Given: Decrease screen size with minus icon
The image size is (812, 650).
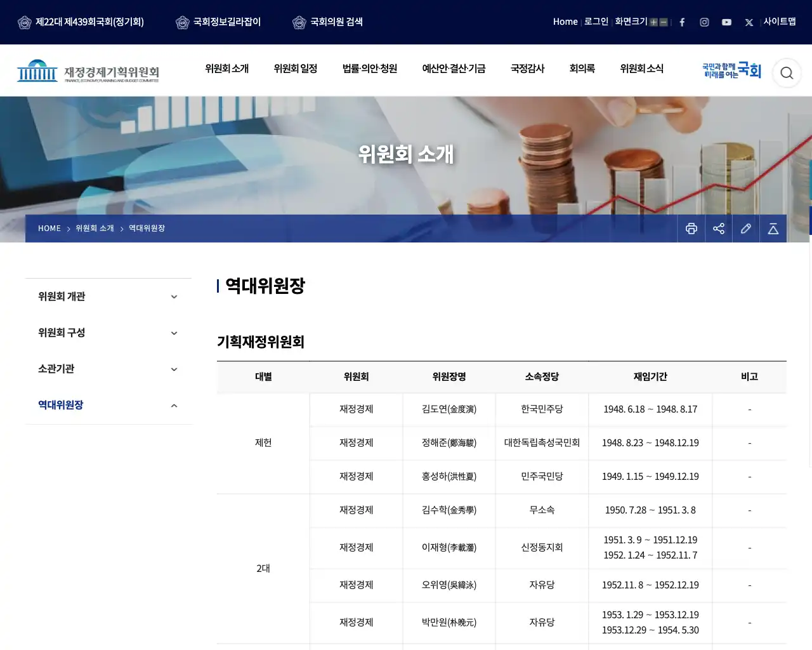Looking at the screenshot, I should [x=664, y=22].
